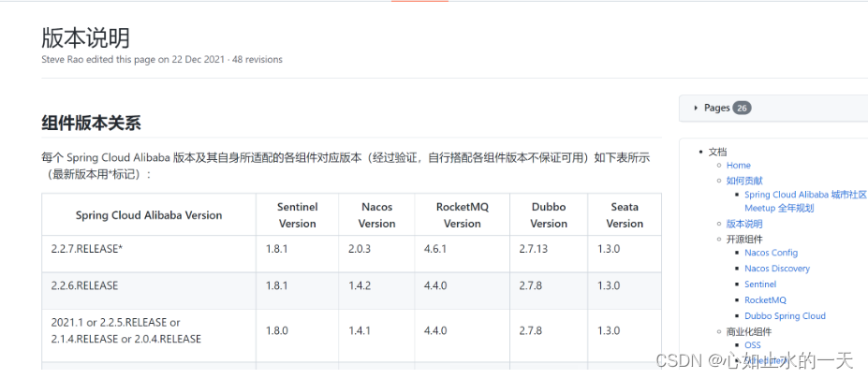Open Spring Cloud Alibaba 城市社区 Meetup link
This screenshot has height=379, width=868.
tap(805, 201)
